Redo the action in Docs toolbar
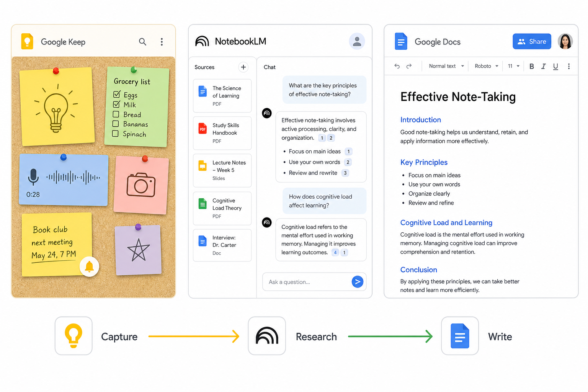 click(x=409, y=66)
